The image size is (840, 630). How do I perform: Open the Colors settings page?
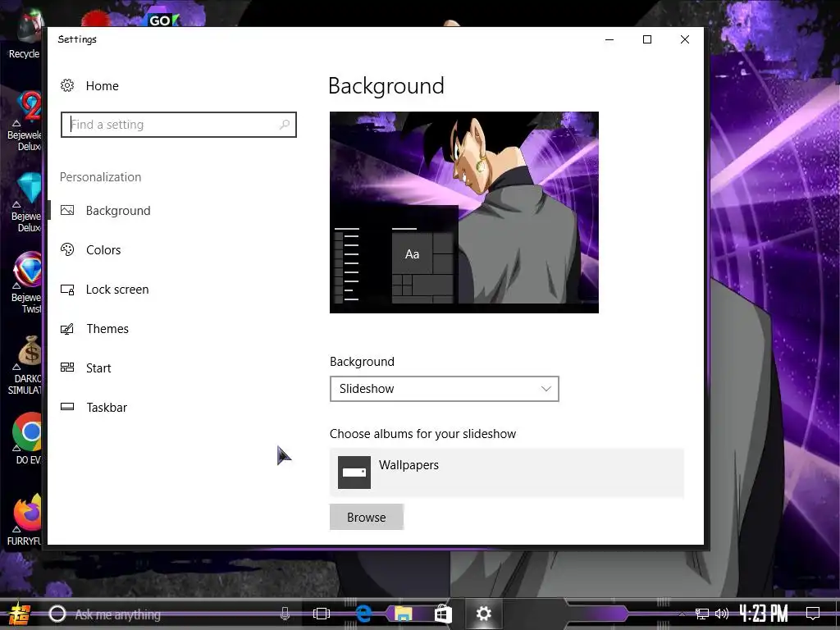103,249
